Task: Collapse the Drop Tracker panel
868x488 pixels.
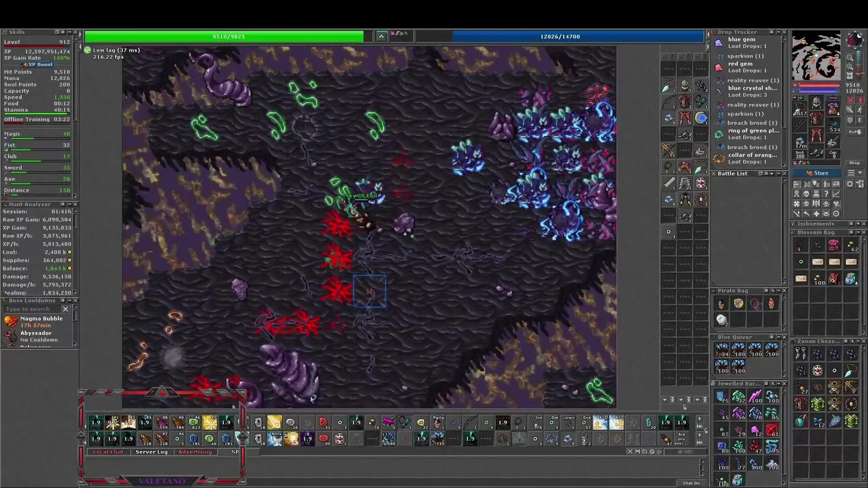Action: pos(778,32)
